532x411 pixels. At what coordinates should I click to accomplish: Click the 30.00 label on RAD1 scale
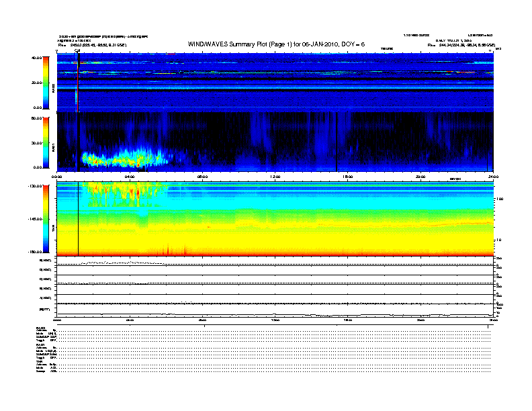(37, 143)
